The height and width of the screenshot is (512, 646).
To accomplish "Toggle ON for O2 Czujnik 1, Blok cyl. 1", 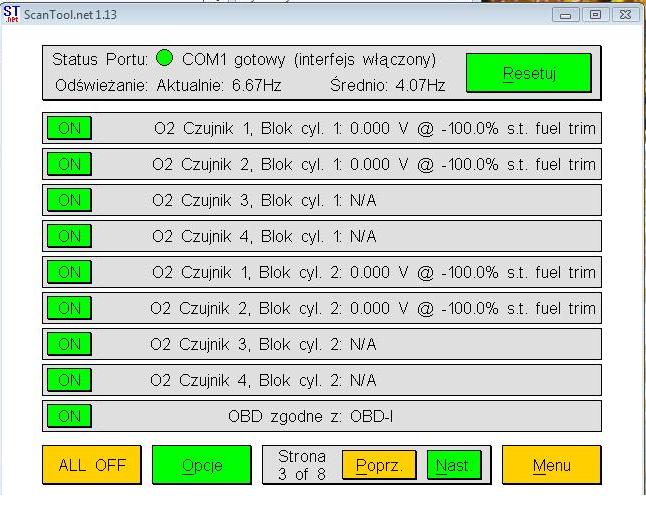I will click(x=69, y=128).
